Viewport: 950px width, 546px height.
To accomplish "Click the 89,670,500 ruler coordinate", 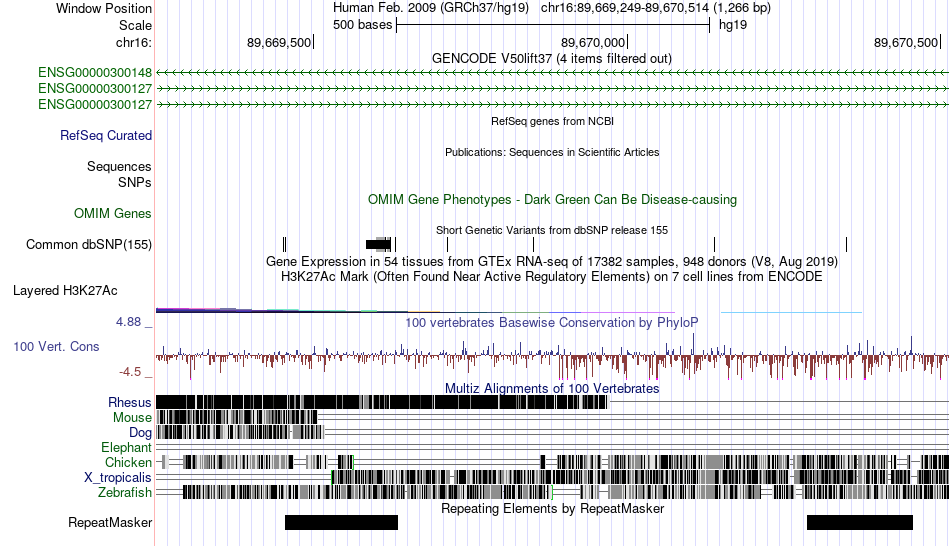I will pyautogui.click(x=906, y=42).
